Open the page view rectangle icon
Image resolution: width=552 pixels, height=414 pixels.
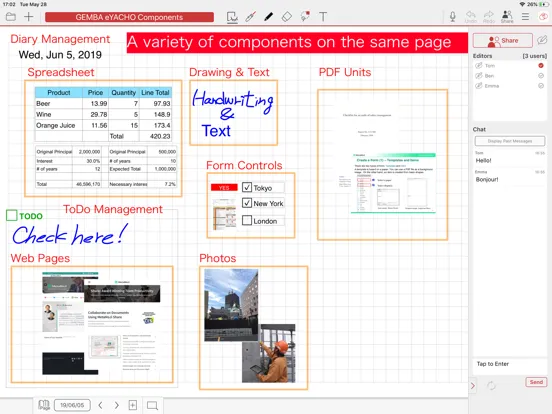[x=152, y=406]
